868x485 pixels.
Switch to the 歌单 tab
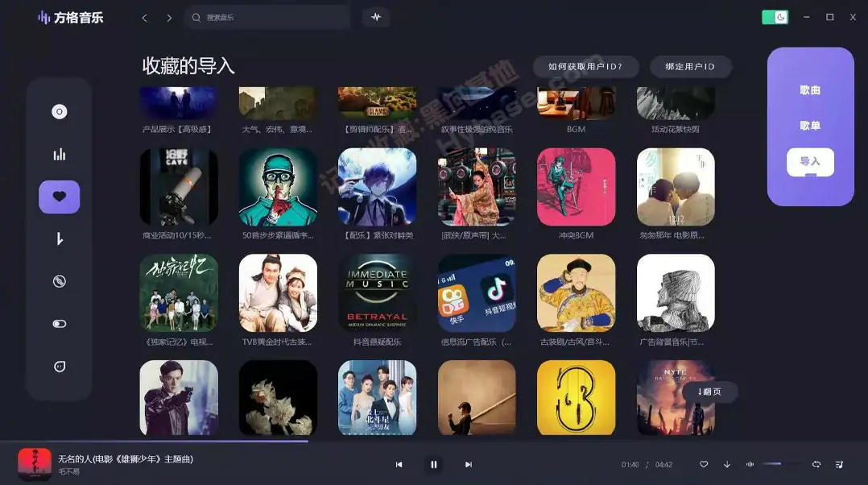pyautogui.click(x=810, y=126)
